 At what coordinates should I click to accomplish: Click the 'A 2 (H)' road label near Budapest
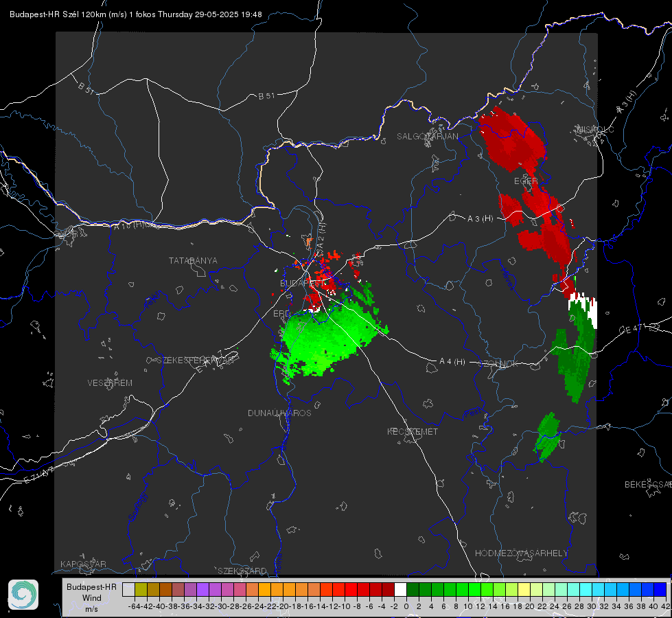point(321,236)
